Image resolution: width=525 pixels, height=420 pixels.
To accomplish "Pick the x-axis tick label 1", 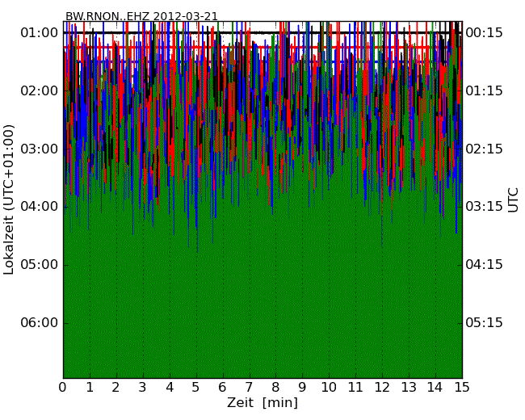I will pos(90,388).
